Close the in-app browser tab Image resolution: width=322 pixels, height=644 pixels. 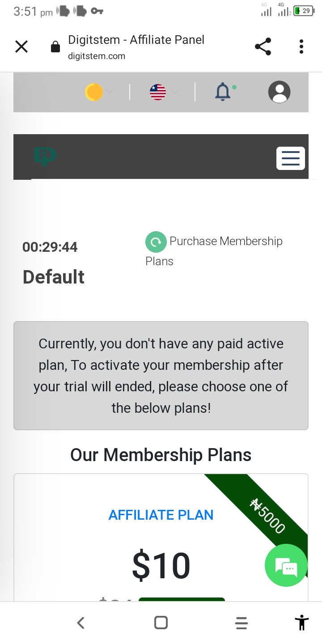pyautogui.click(x=21, y=47)
